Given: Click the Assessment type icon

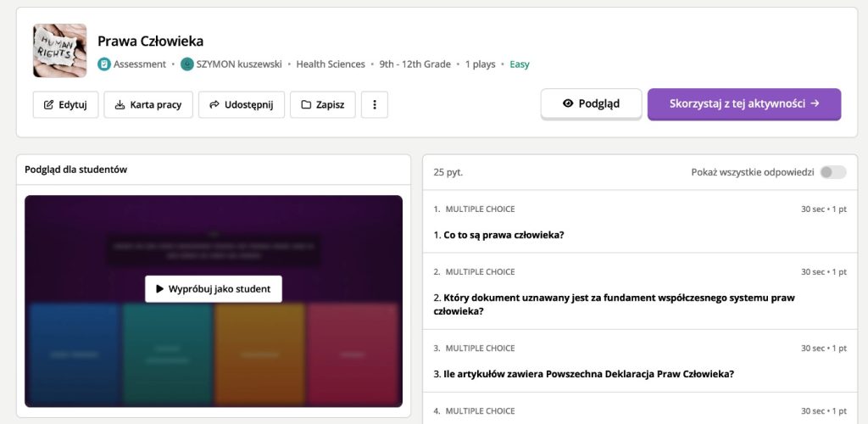Looking at the screenshot, I should [x=104, y=64].
